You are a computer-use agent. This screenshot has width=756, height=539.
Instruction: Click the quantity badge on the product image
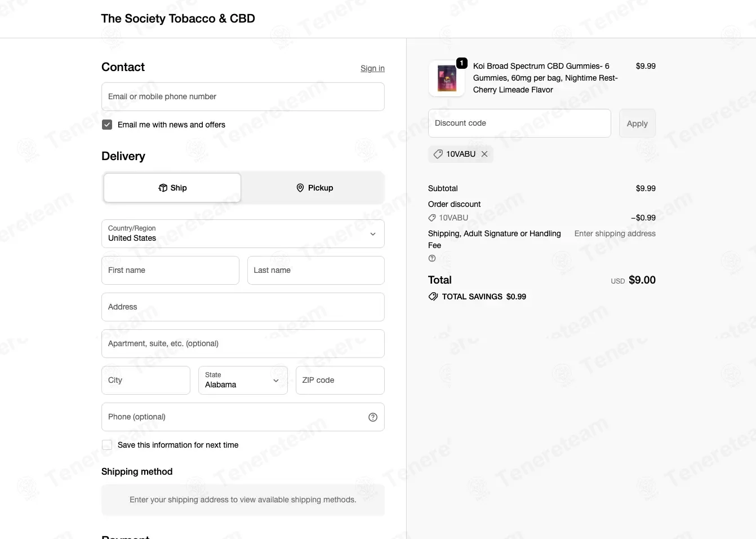pyautogui.click(x=462, y=63)
